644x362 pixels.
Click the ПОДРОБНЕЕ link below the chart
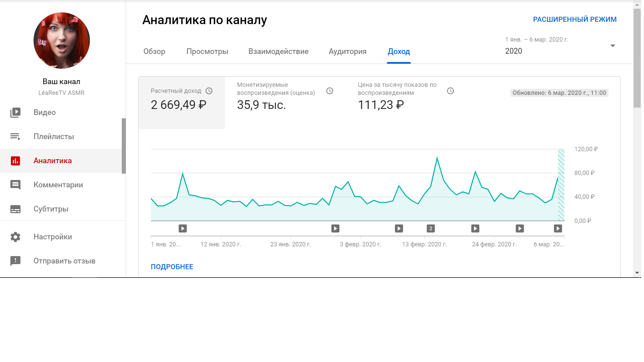[172, 266]
